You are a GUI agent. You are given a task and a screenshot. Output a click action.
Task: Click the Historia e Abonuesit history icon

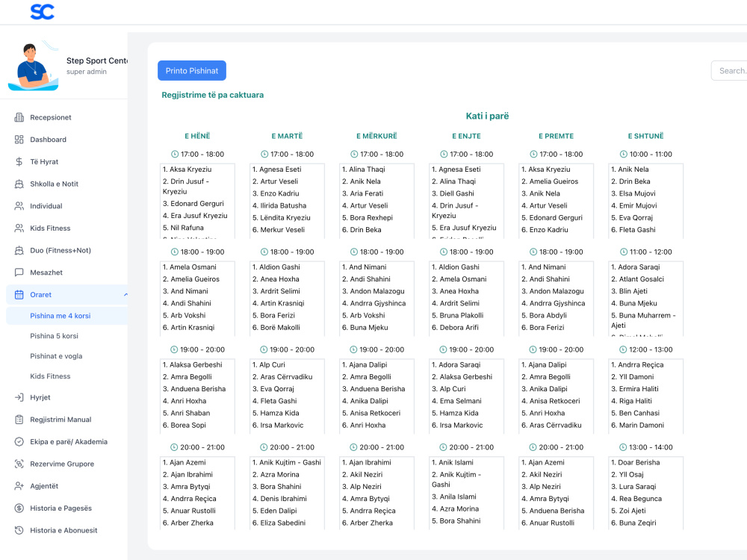[x=19, y=530]
